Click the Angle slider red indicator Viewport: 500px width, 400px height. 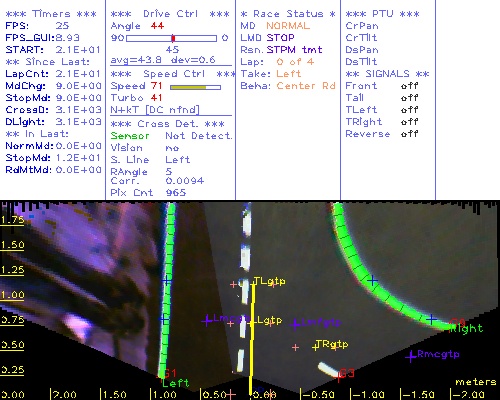click(x=173, y=38)
